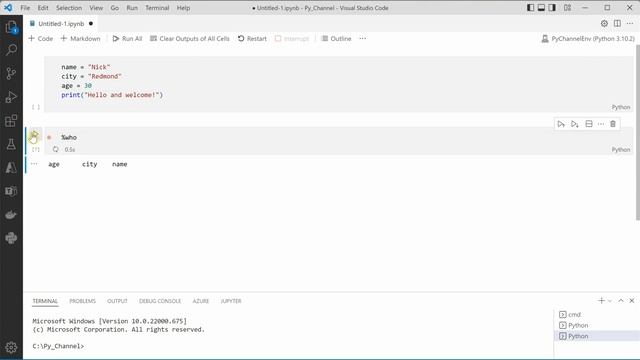Open the Docker view

click(11, 215)
